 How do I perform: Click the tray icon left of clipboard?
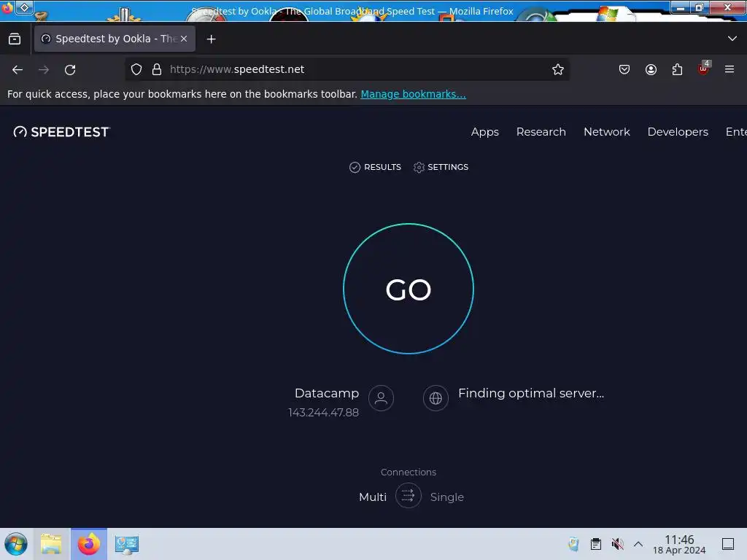[x=573, y=544]
